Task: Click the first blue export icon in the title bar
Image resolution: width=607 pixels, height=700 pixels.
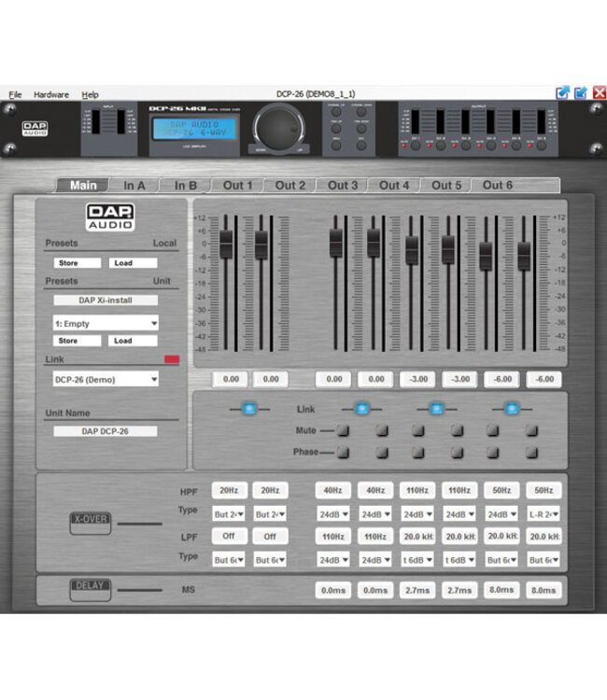Action: pos(562,92)
